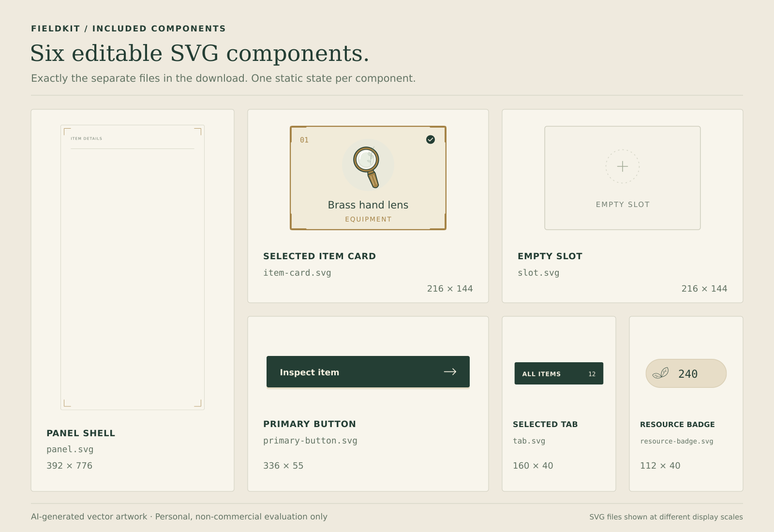
Task: Click the primary-button.svg file name
Action: [x=310, y=441]
